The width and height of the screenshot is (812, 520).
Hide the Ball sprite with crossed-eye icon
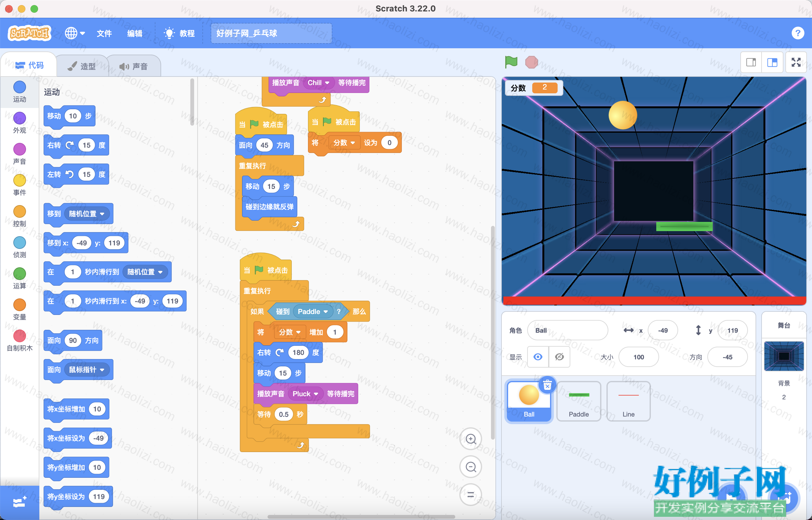(x=559, y=357)
